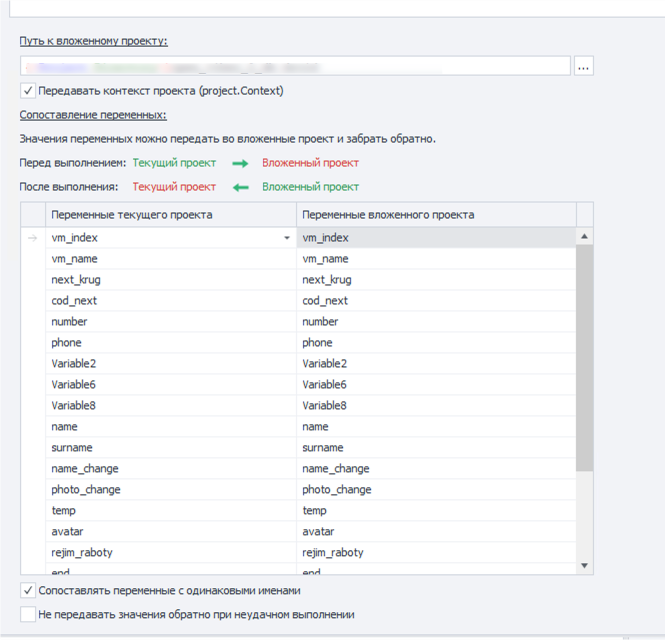Open the vm_index current-variable dropdown arrow
Screen dimensions: 665x640
287,238
